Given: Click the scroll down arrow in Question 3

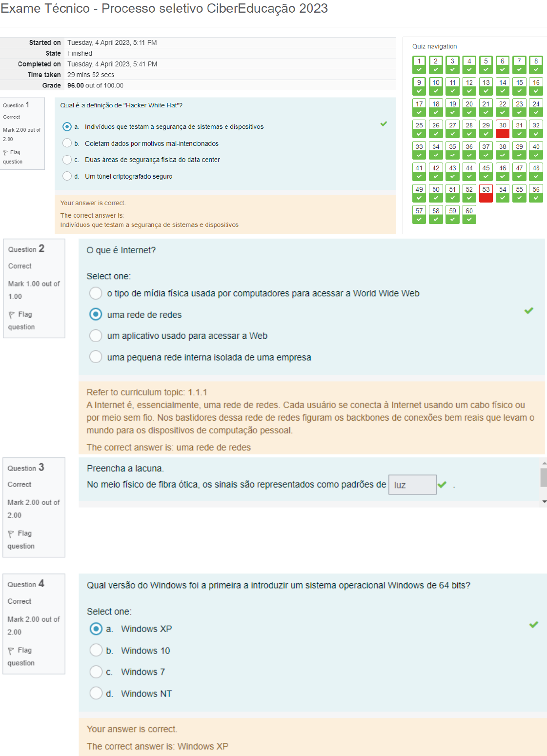Looking at the screenshot, I should [x=544, y=502].
